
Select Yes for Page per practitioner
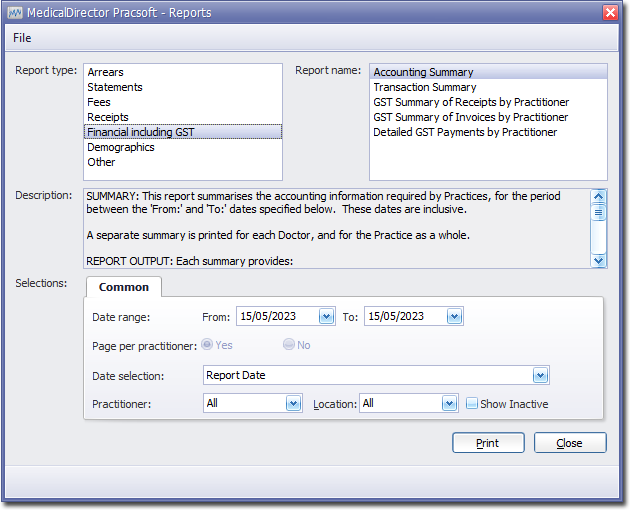tap(208, 345)
